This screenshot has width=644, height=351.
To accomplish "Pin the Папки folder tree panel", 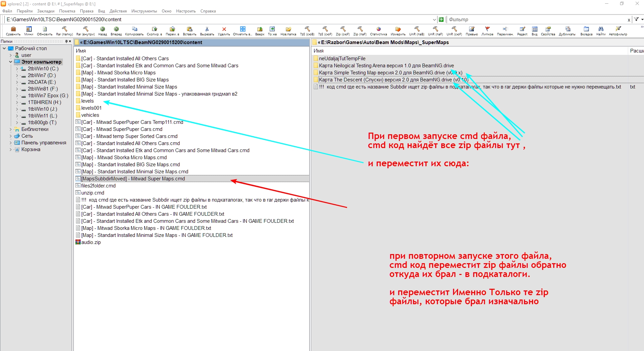I will (66, 41).
